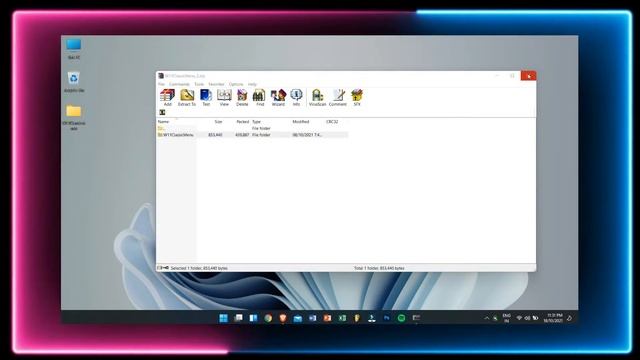Image resolution: width=640 pixels, height=360 pixels.
Task: Click the Delete toolbar icon
Action: 242,98
